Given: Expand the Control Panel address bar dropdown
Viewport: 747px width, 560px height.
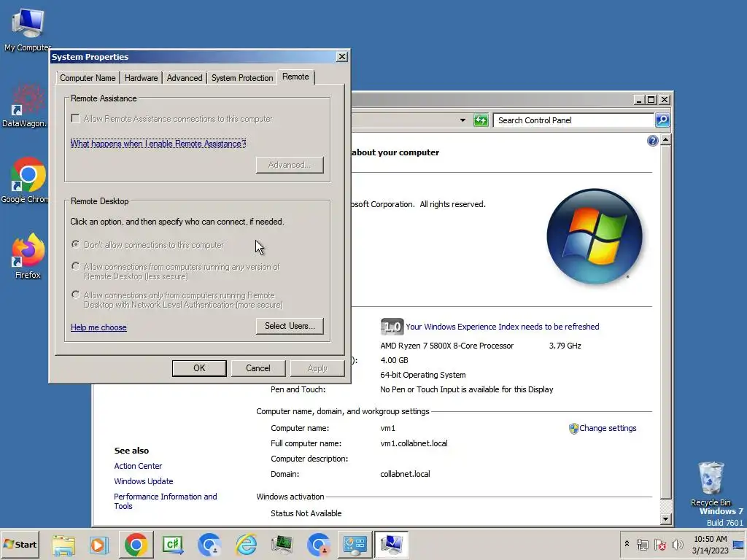Looking at the screenshot, I should [462, 120].
